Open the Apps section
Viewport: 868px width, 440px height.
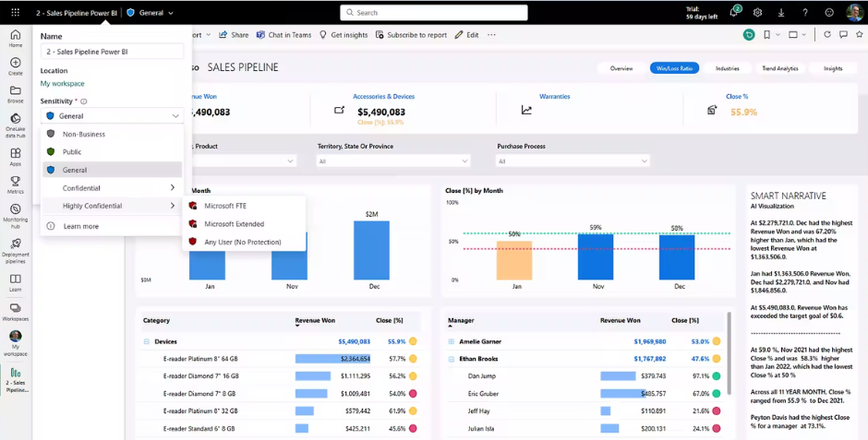[x=16, y=157]
